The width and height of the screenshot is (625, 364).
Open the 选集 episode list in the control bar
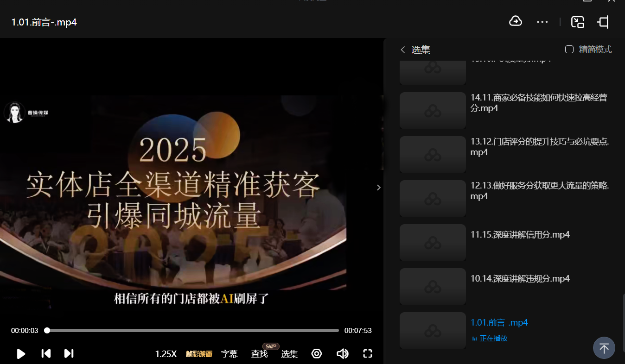click(289, 354)
